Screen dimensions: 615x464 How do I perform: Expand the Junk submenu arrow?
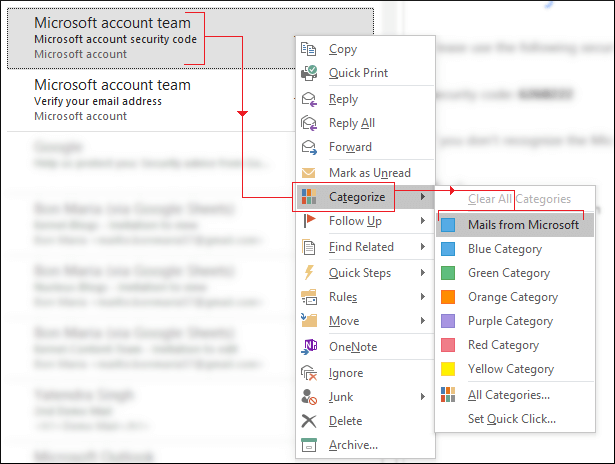[423, 397]
